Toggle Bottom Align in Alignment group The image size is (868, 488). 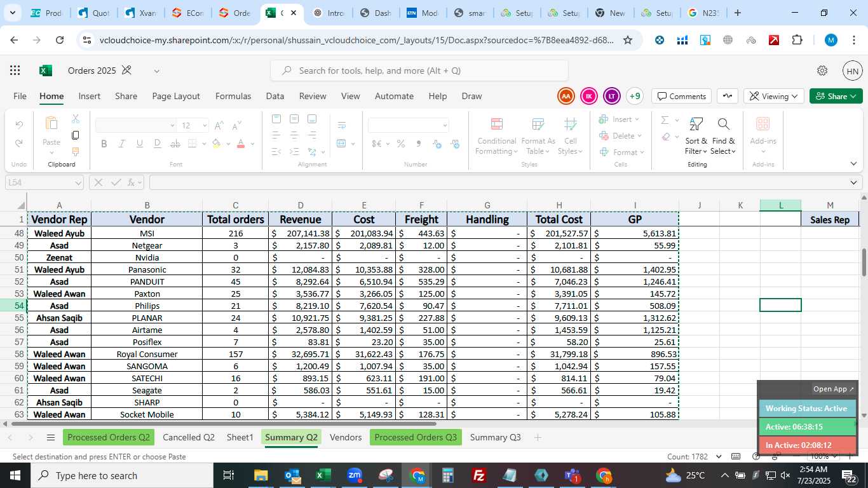tap(311, 119)
